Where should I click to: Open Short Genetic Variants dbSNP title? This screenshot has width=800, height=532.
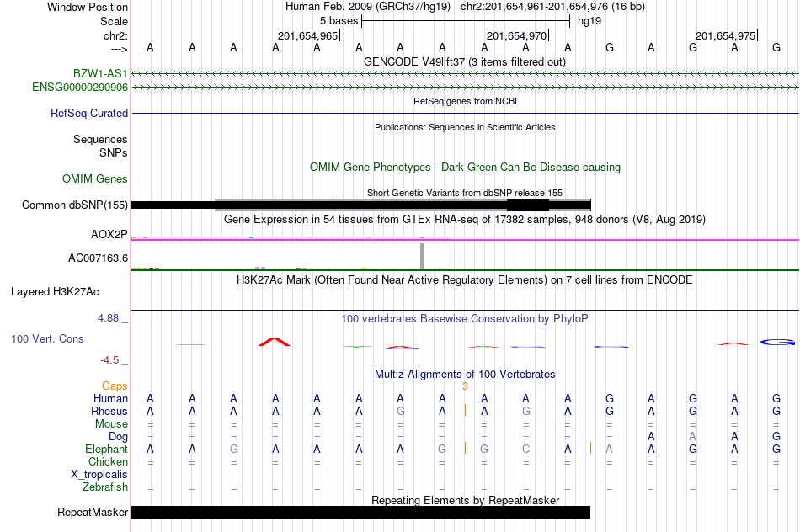465,193
